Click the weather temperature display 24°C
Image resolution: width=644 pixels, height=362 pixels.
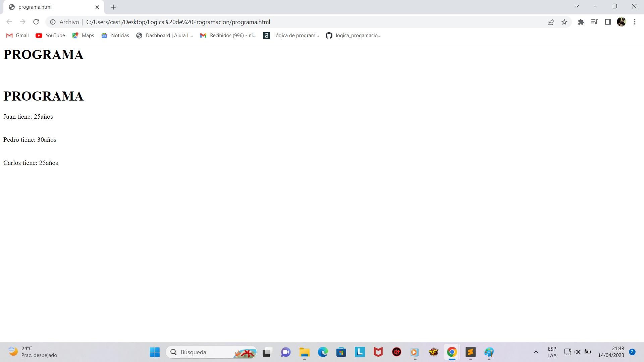[x=28, y=349]
